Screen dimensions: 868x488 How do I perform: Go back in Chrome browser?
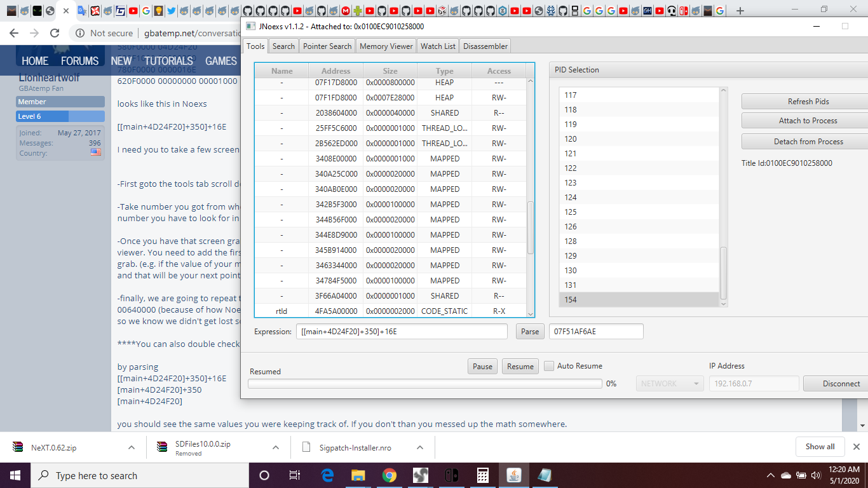click(14, 33)
